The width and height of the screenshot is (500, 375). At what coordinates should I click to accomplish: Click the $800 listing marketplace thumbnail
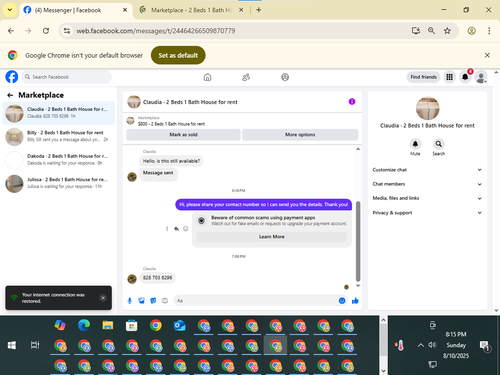[x=130, y=121]
